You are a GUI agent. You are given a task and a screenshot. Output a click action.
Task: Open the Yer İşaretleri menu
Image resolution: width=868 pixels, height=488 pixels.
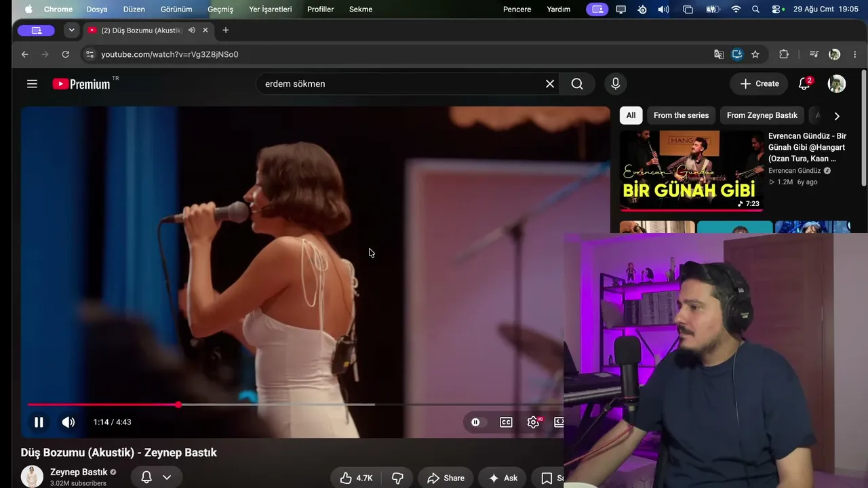(x=271, y=9)
